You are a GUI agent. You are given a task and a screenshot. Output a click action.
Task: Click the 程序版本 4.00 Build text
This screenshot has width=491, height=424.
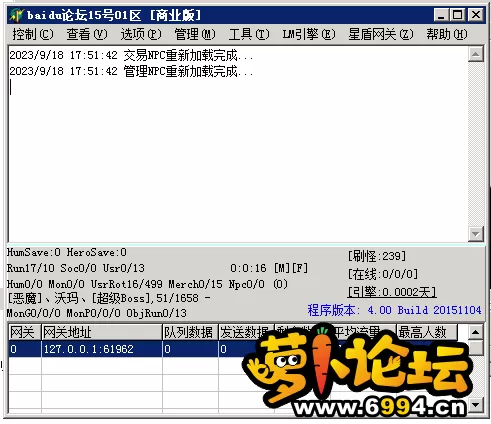point(394,310)
